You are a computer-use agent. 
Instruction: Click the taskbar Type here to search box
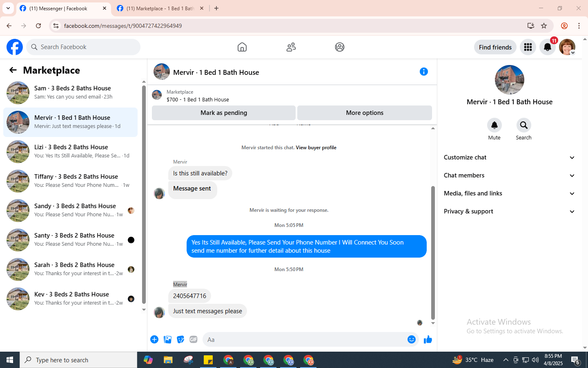coord(78,360)
